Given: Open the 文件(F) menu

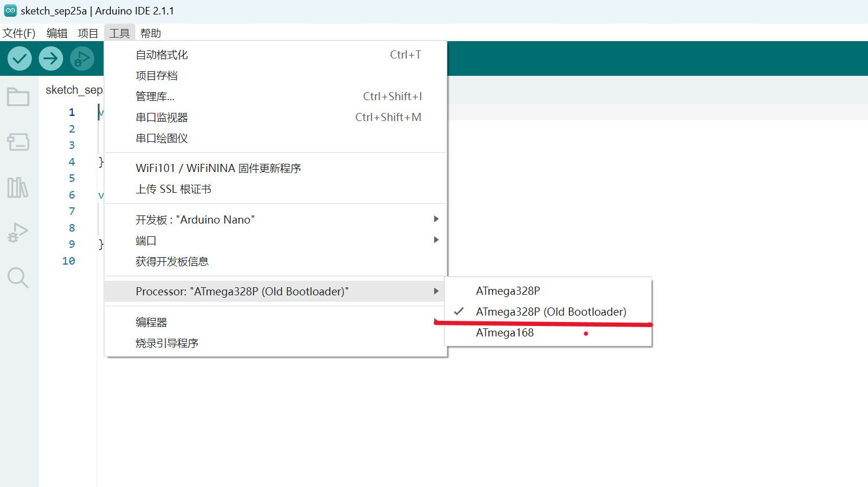Looking at the screenshot, I should (19, 33).
